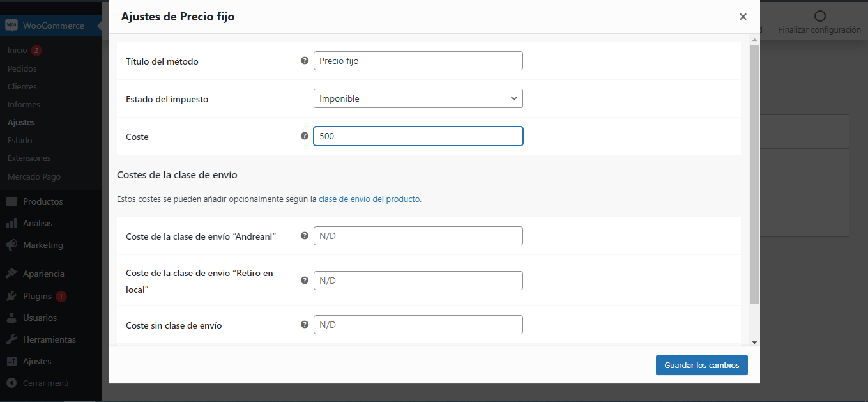Save with Guardar los cambios button
Viewport: 868px width, 402px height.
pos(701,365)
